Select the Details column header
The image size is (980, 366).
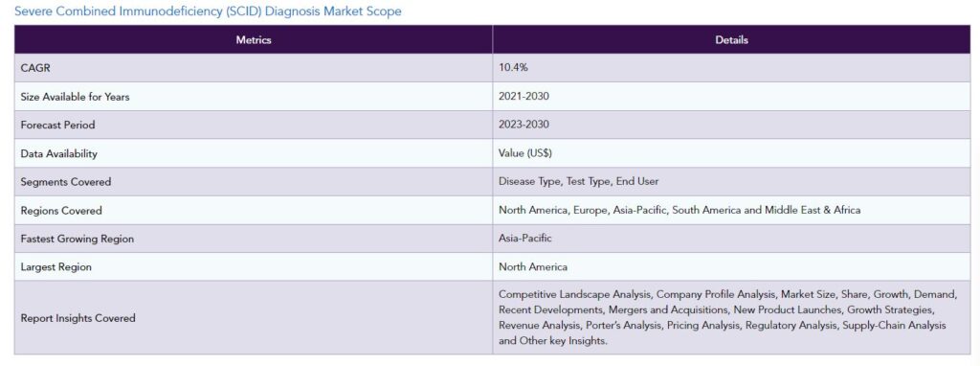click(x=731, y=39)
